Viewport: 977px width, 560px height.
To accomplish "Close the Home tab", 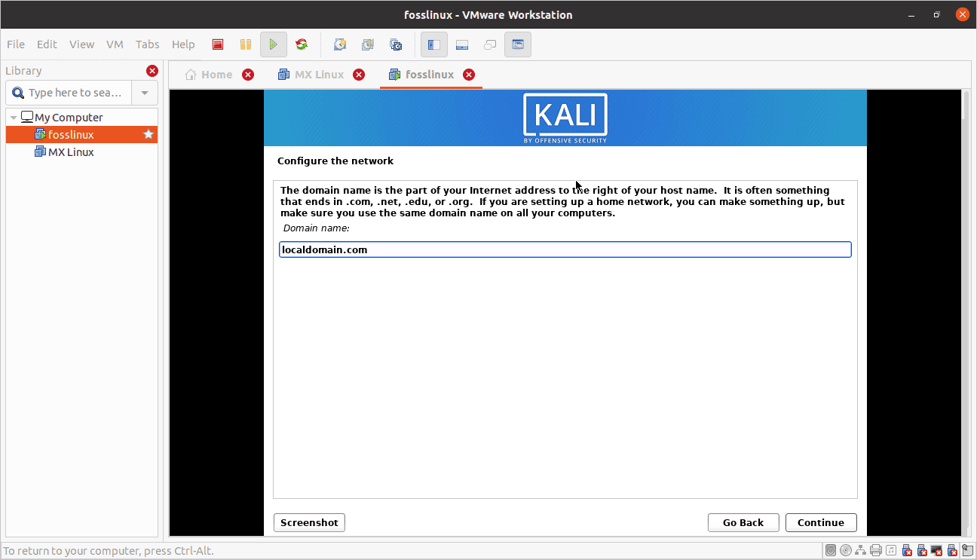I will 248,74.
